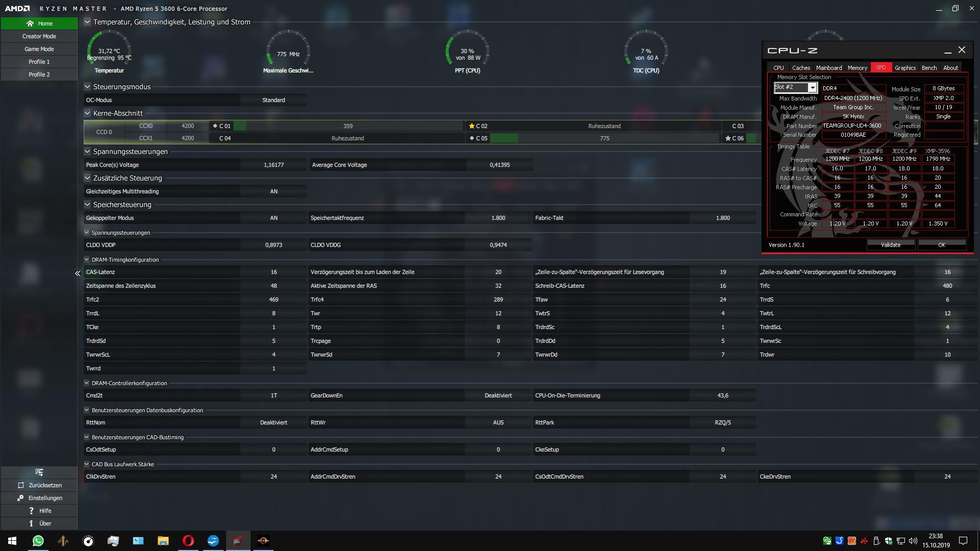
Task: Open the Slot #2 dropdown in CPU-Z
Action: [812, 88]
